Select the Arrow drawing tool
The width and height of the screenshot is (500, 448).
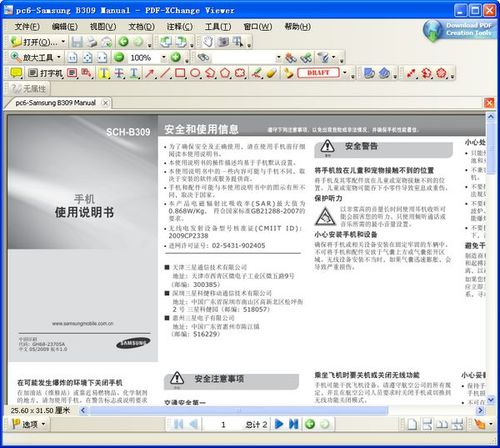pos(150,73)
